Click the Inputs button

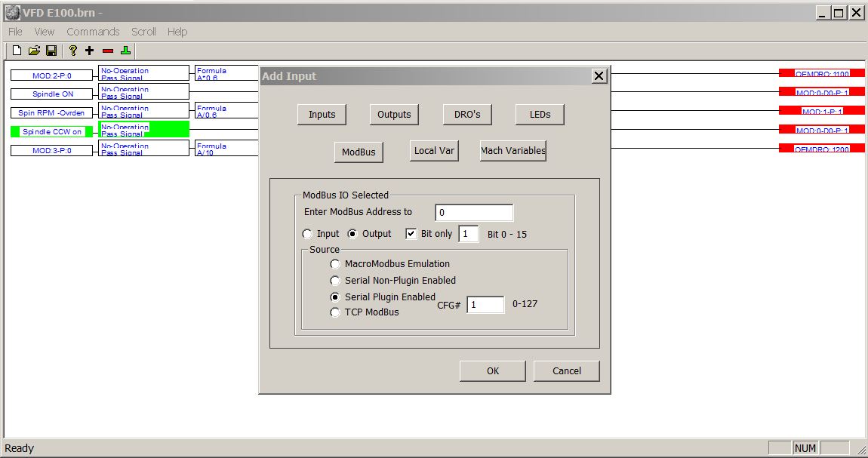pyautogui.click(x=322, y=115)
